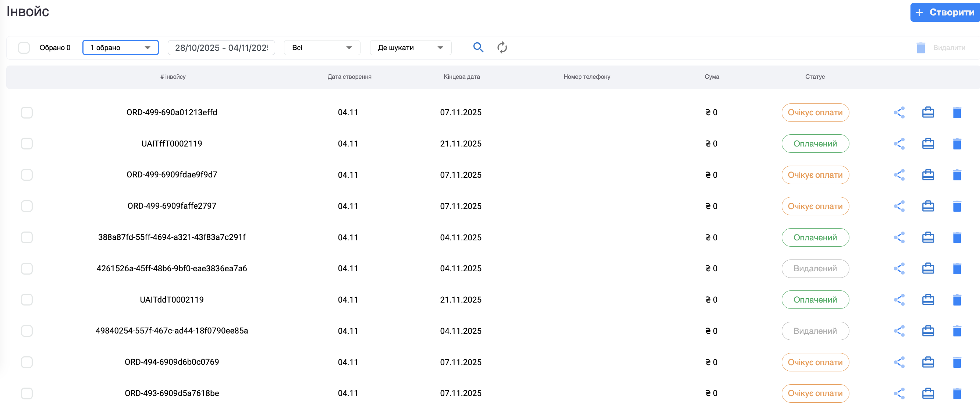
Task: Open the 'Де шукати' dropdown
Action: [x=410, y=48]
